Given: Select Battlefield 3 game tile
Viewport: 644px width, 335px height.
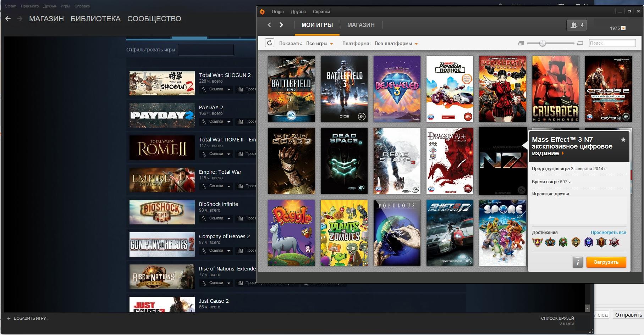Looking at the screenshot, I should [344, 89].
